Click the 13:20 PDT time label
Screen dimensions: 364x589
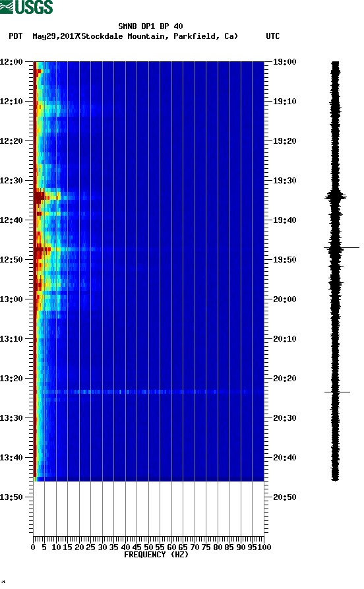pyautogui.click(x=12, y=379)
